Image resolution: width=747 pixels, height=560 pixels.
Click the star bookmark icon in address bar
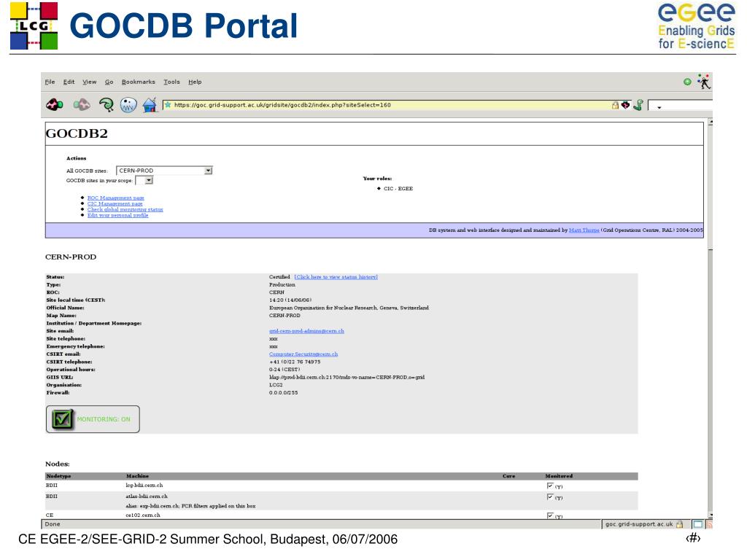click(168, 105)
